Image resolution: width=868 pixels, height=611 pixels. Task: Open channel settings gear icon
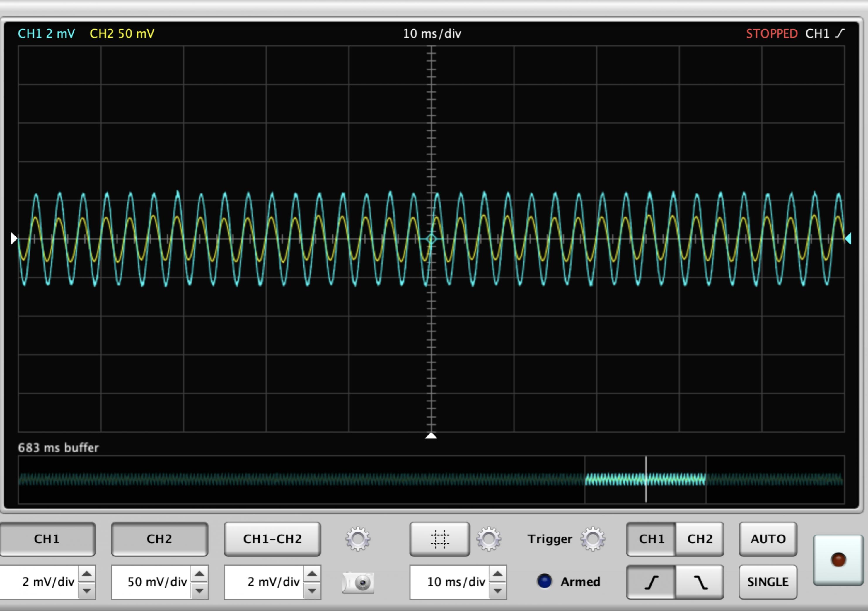[358, 539]
